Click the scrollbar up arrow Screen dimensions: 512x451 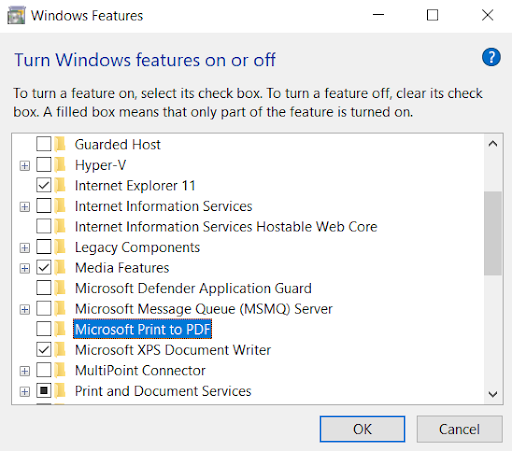click(x=493, y=144)
